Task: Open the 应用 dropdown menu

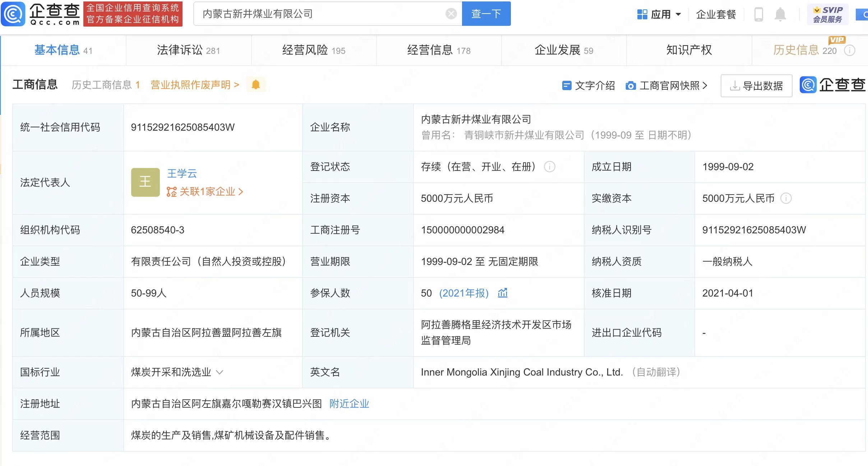Action: (x=659, y=14)
